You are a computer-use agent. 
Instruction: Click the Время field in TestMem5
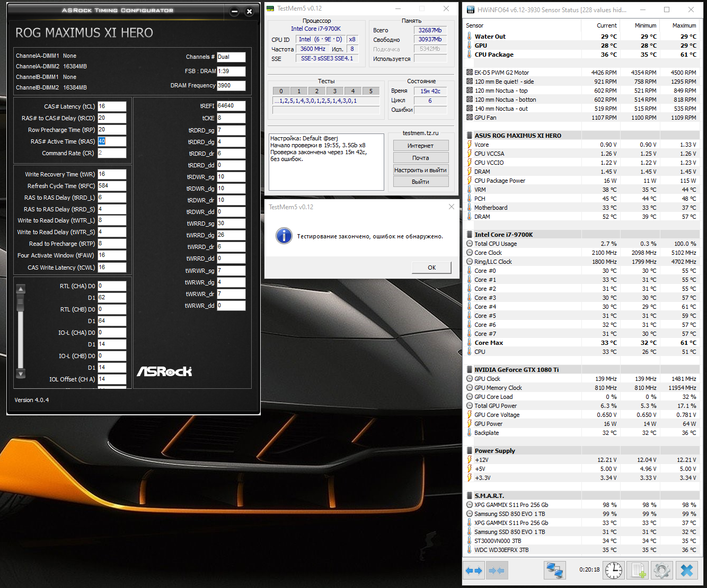430,91
